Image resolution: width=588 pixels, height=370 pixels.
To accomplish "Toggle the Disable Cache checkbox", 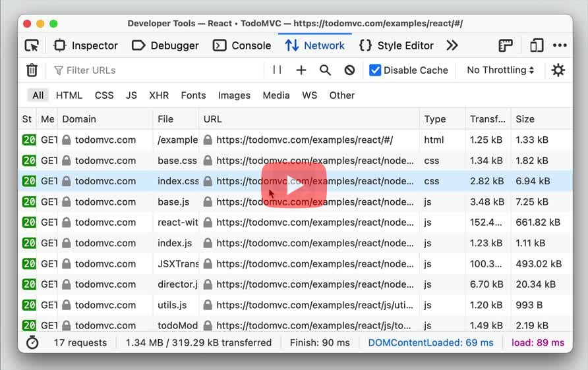I will click(x=375, y=70).
